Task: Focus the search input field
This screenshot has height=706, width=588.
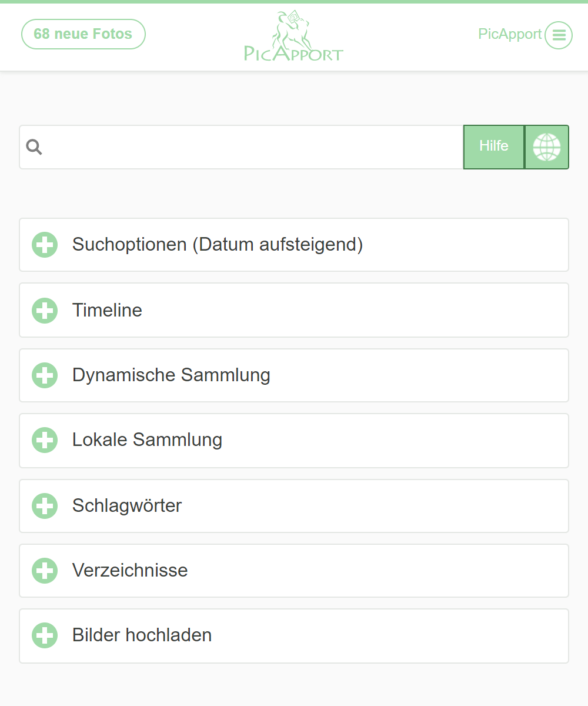Action: pyautogui.click(x=253, y=147)
